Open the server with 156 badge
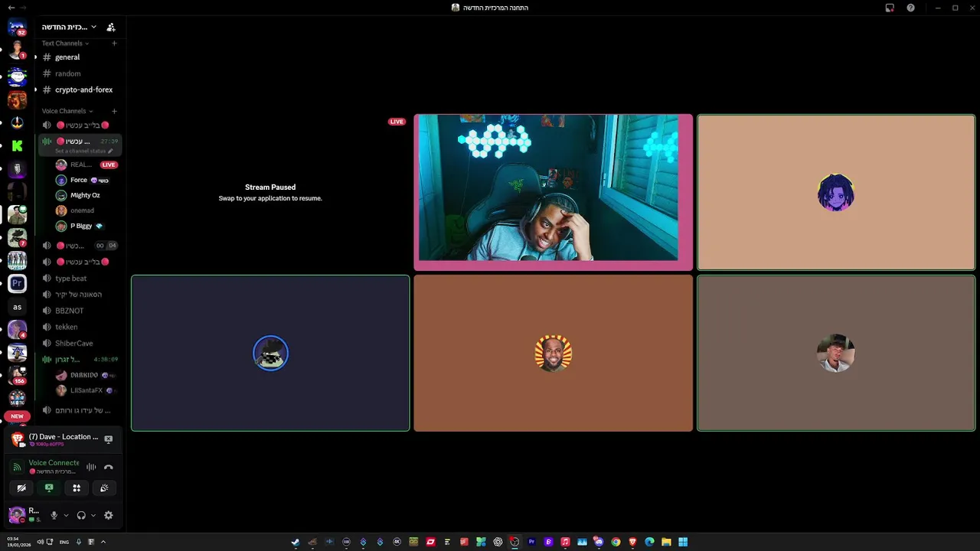Screen dimensions: 980x551 pos(17,375)
